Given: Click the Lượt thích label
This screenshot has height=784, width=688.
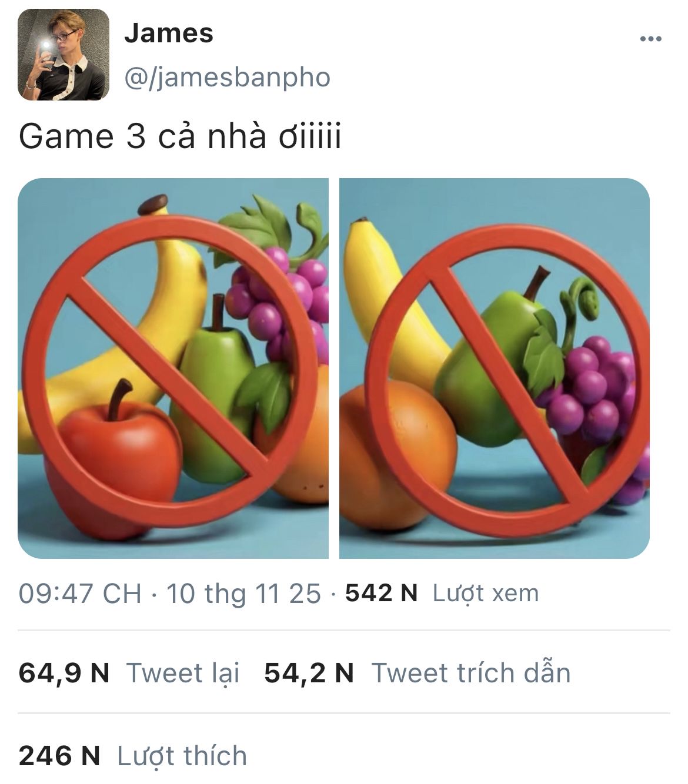Looking at the screenshot, I should [182, 756].
